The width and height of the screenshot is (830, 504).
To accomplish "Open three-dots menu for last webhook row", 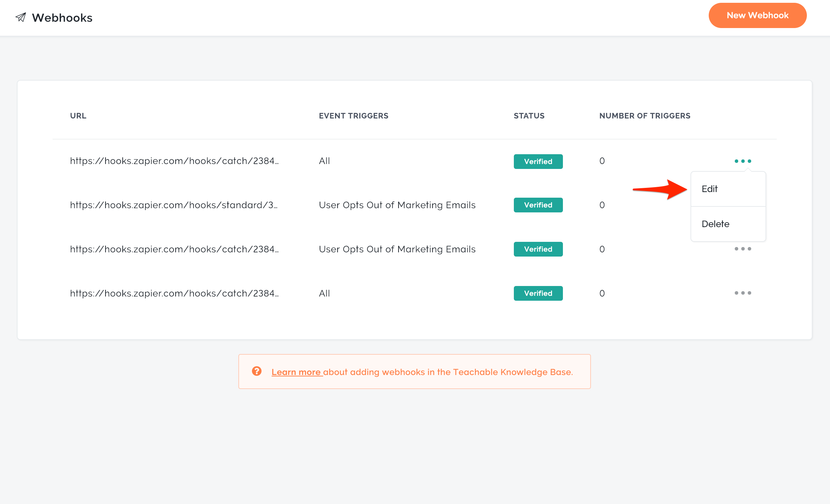I will [x=743, y=293].
